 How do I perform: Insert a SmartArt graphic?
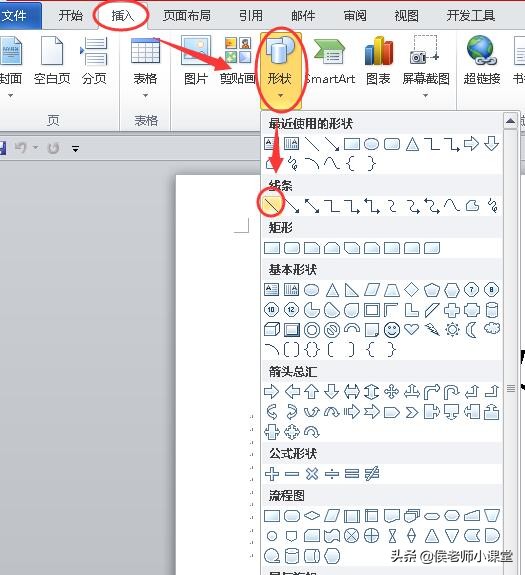pyautogui.click(x=330, y=61)
